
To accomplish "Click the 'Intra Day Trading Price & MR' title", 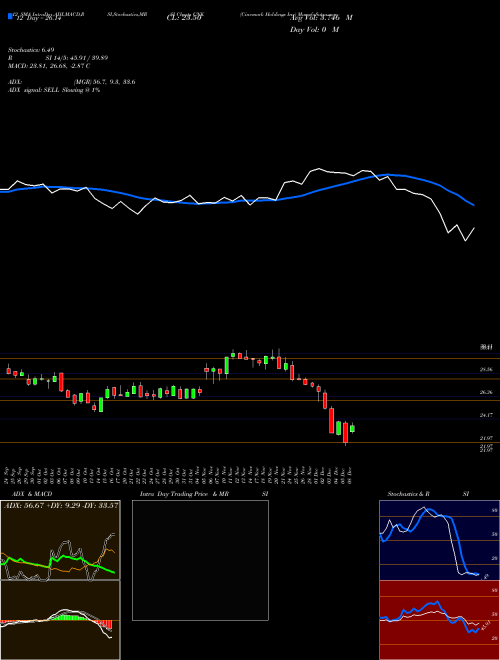I will click(x=185, y=494).
